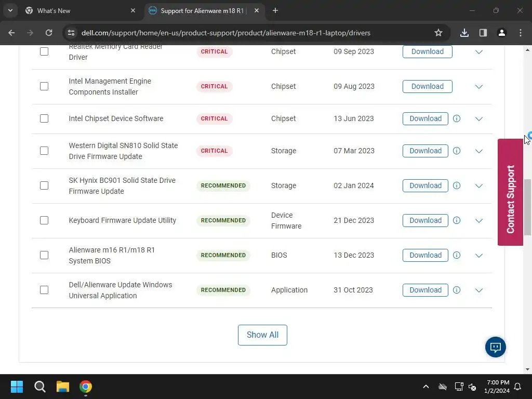Close the Alienware support tab

257,10
